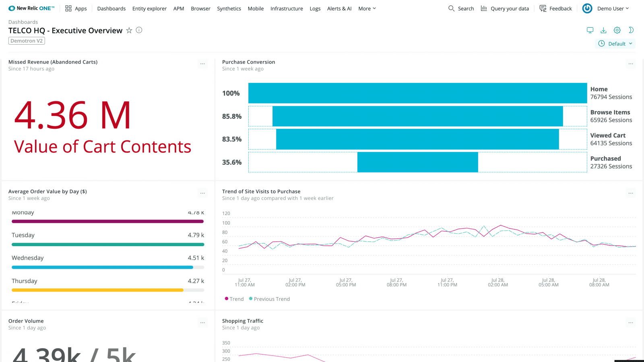Screen dimensions: 644x362
Task: Open the Default time picker dropdown
Action: (x=615, y=43)
